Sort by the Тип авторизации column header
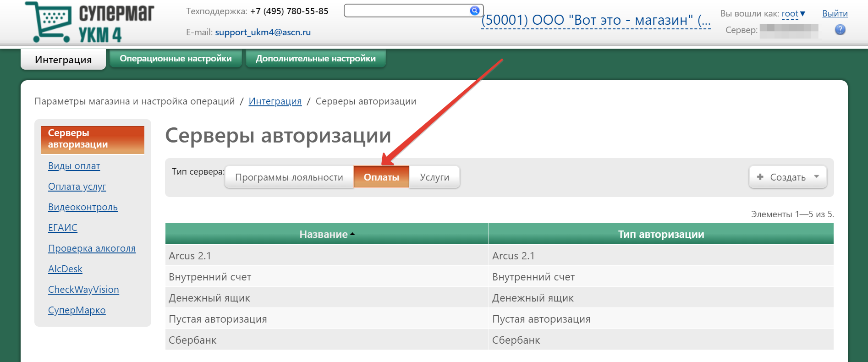This screenshot has width=868, height=362. coord(660,234)
